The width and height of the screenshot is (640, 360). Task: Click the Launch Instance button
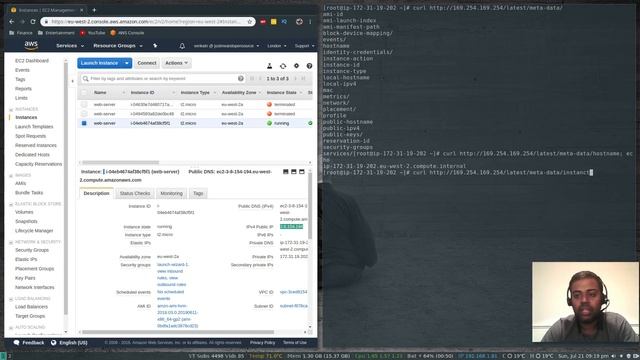[100, 63]
